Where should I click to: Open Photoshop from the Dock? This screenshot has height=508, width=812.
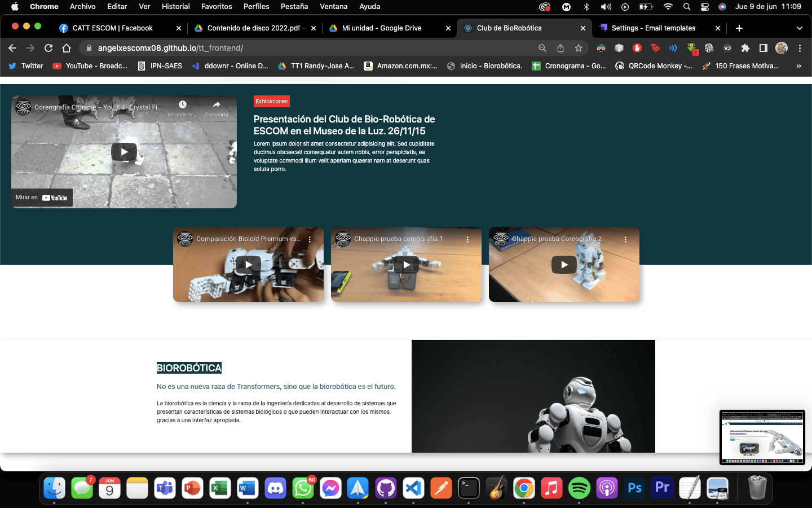tap(634, 488)
